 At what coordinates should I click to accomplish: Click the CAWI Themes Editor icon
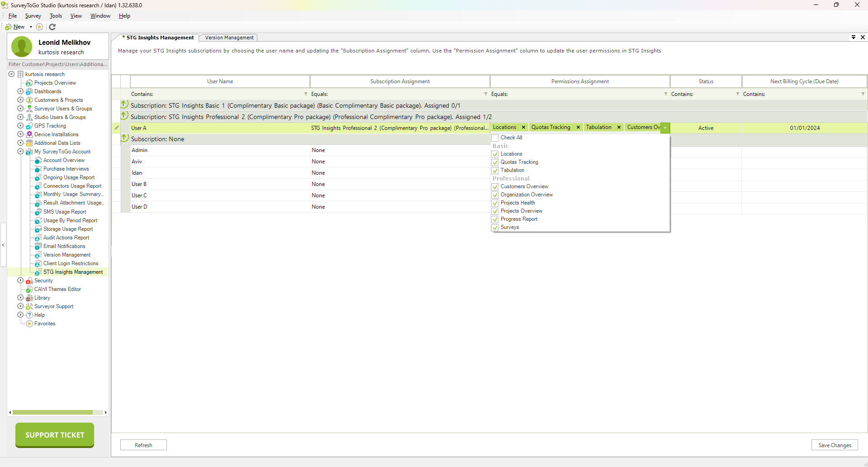coord(29,289)
